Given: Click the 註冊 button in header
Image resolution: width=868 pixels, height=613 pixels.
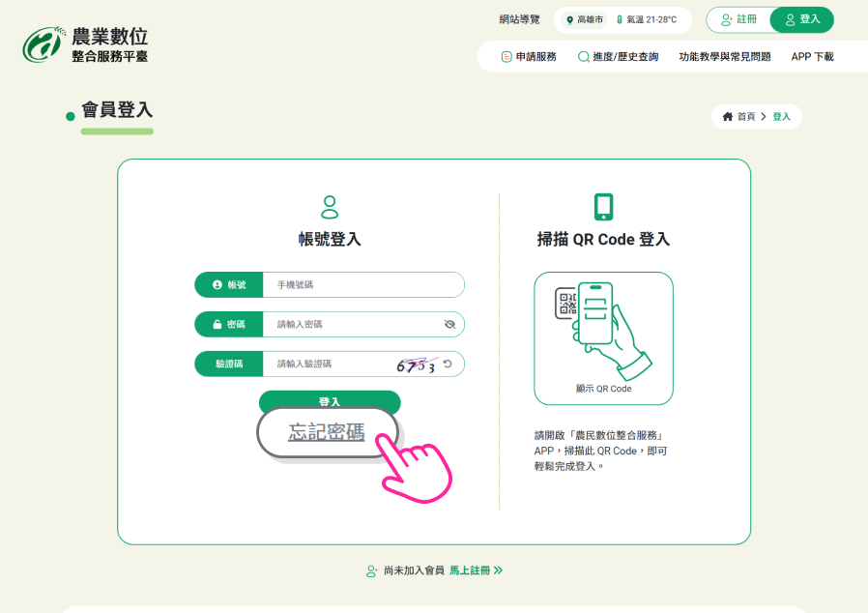Looking at the screenshot, I should click(738, 19).
